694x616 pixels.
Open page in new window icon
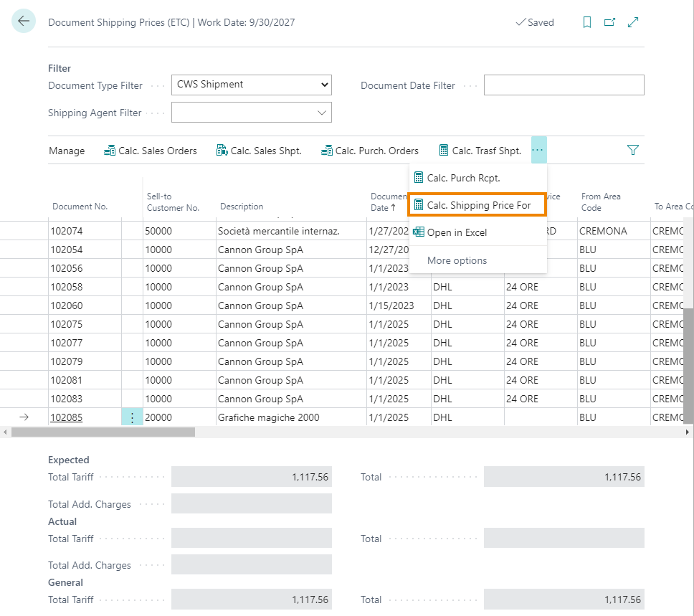[x=609, y=22]
